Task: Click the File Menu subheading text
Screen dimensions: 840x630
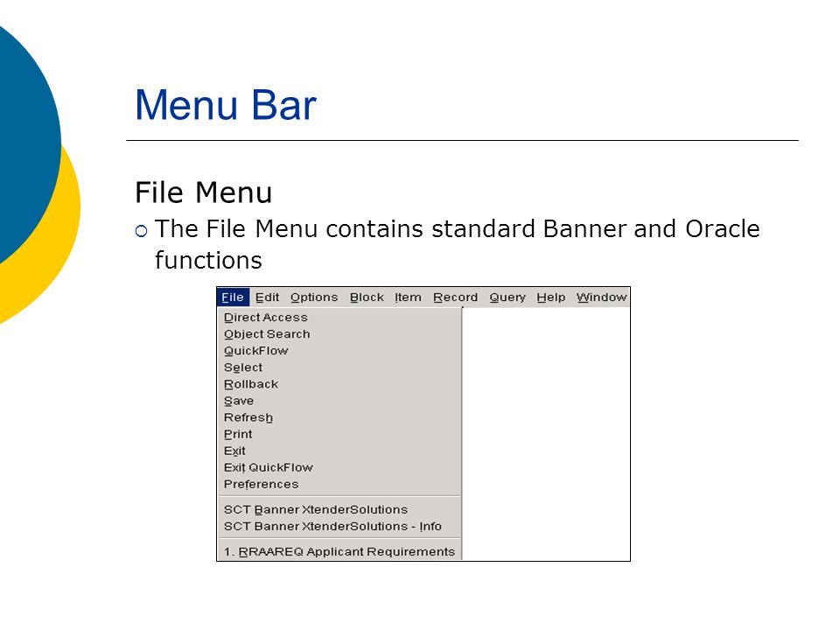Action: [204, 192]
